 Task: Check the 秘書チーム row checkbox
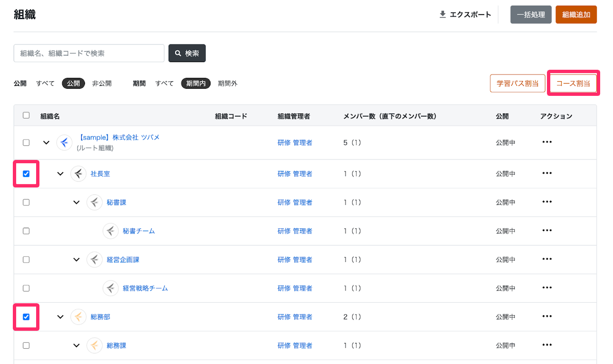pyautogui.click(x=26, y=231)
